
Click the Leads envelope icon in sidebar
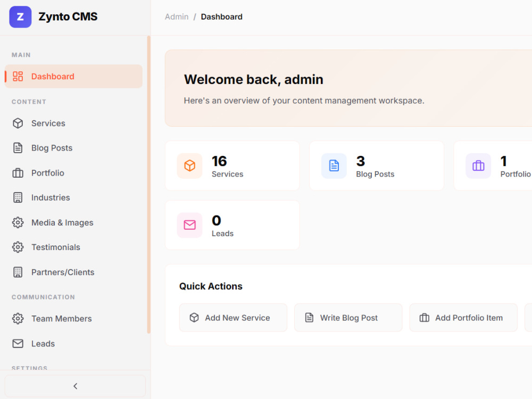[18, 344]
